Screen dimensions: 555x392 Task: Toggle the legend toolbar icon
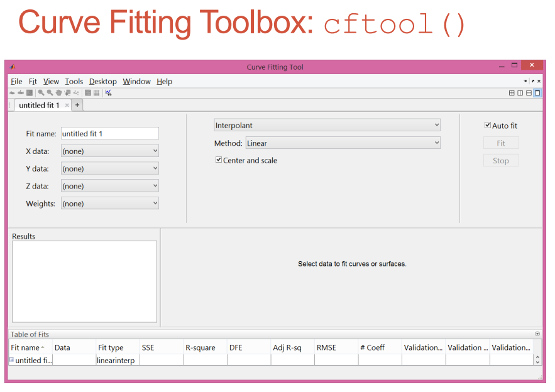point(88,93)
